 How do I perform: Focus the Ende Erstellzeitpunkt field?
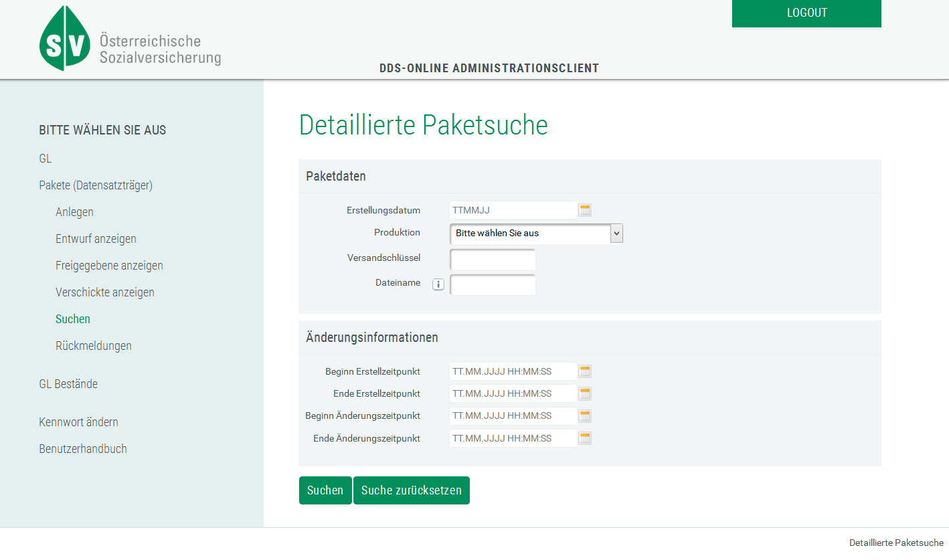[x=513, y=393]
